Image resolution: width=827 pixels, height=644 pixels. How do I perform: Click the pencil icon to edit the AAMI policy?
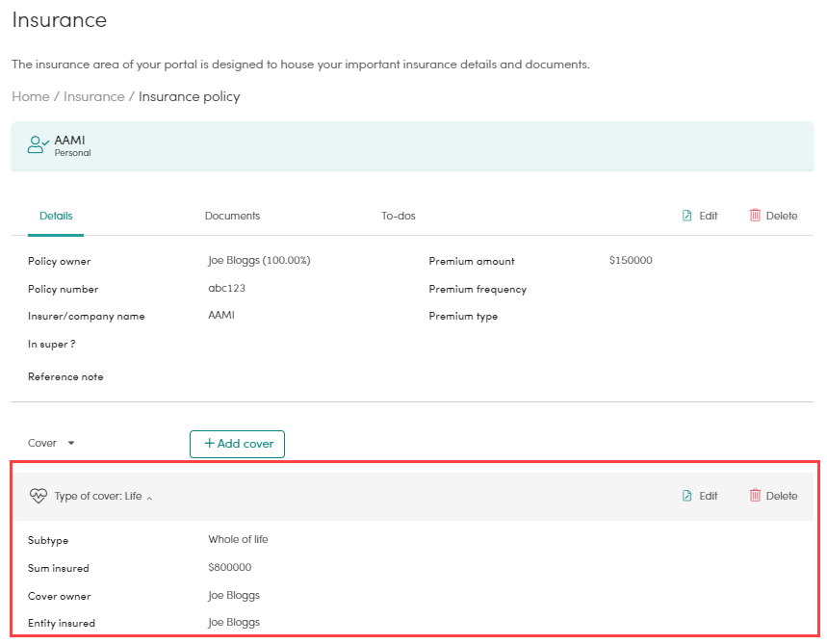click(686, 216)
